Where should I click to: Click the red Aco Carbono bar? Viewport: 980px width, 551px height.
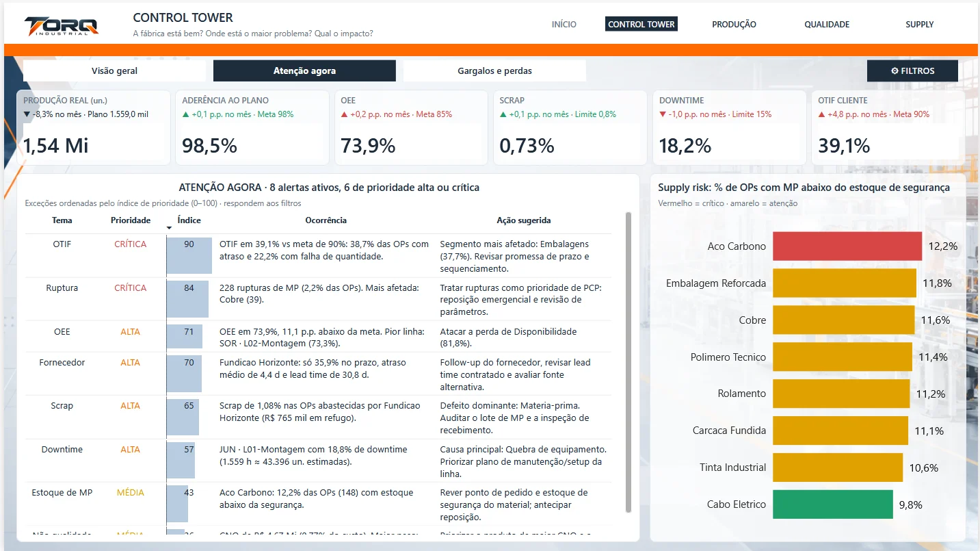point(847,246)
